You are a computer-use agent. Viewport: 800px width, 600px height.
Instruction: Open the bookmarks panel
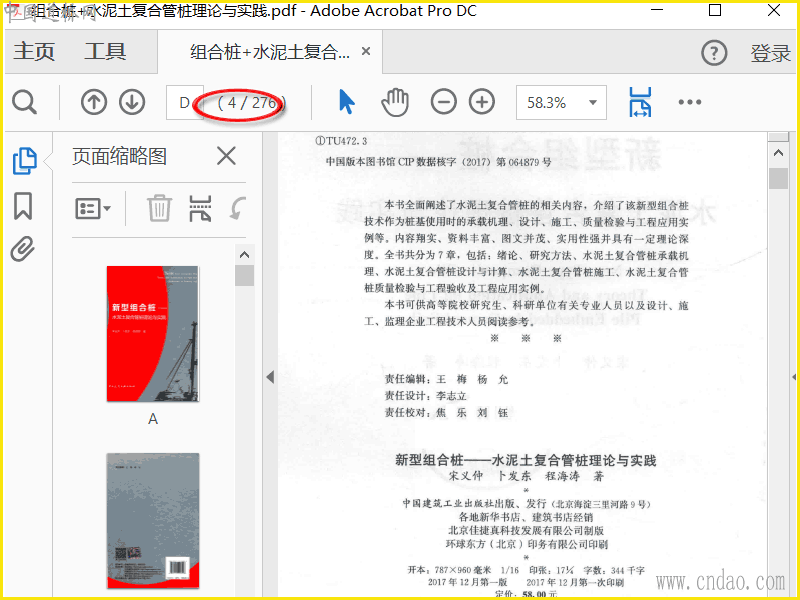[23, 206]
